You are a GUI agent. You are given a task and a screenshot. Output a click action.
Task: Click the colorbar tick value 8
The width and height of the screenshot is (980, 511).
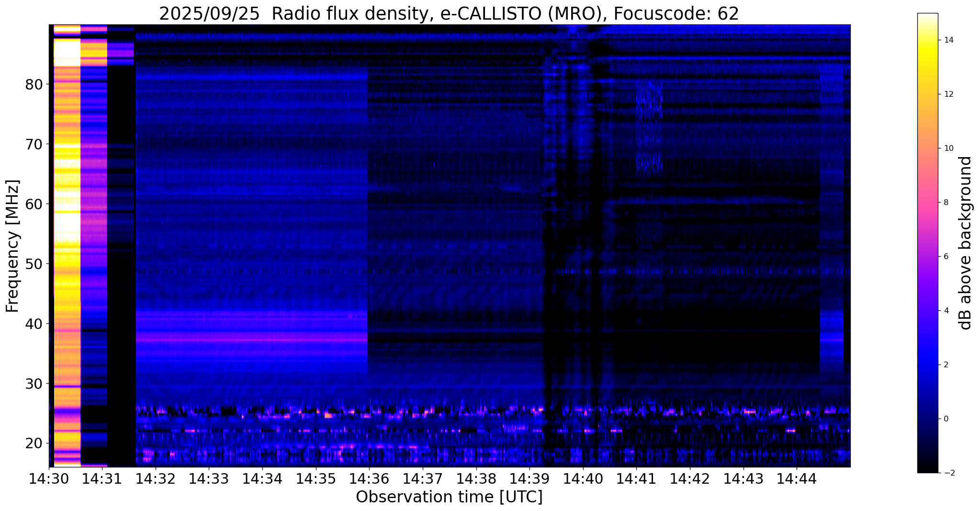pyautogui.click(x=946, y=203)
